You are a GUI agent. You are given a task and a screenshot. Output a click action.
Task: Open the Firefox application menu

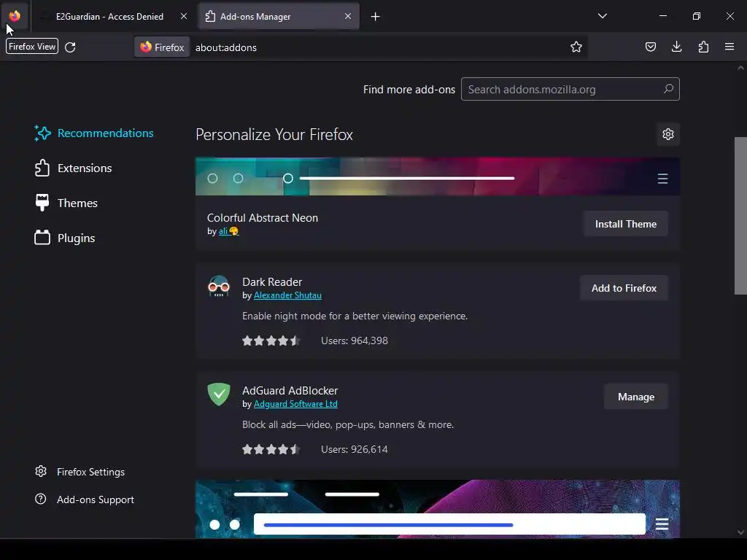tap(729, 47)
